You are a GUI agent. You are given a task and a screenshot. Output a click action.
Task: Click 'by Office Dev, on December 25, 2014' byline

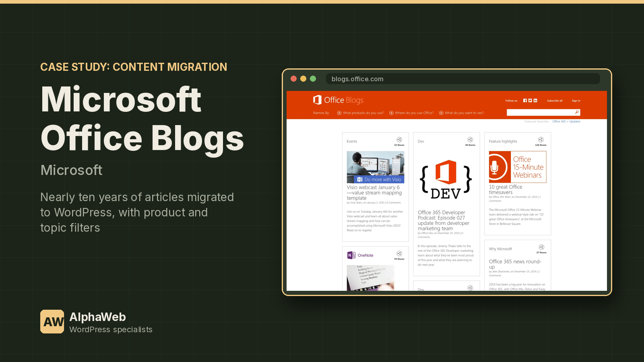coord(438,233)
